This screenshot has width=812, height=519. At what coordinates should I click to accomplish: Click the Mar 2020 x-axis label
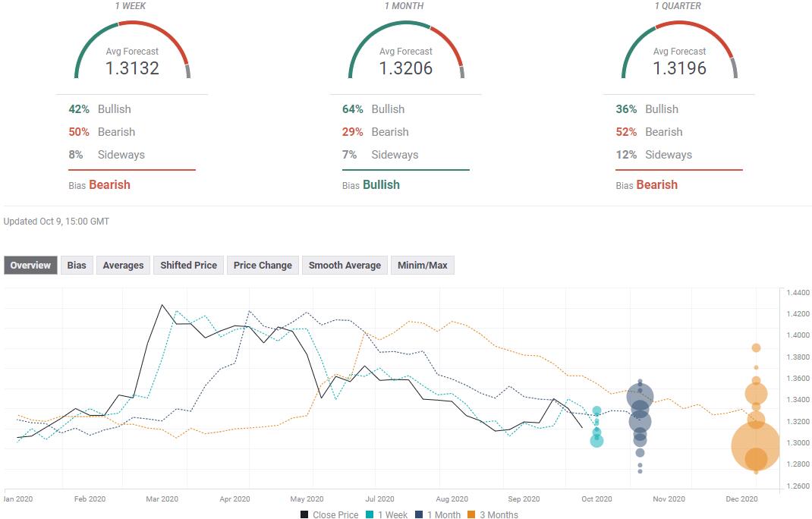(x=162, y=499)
